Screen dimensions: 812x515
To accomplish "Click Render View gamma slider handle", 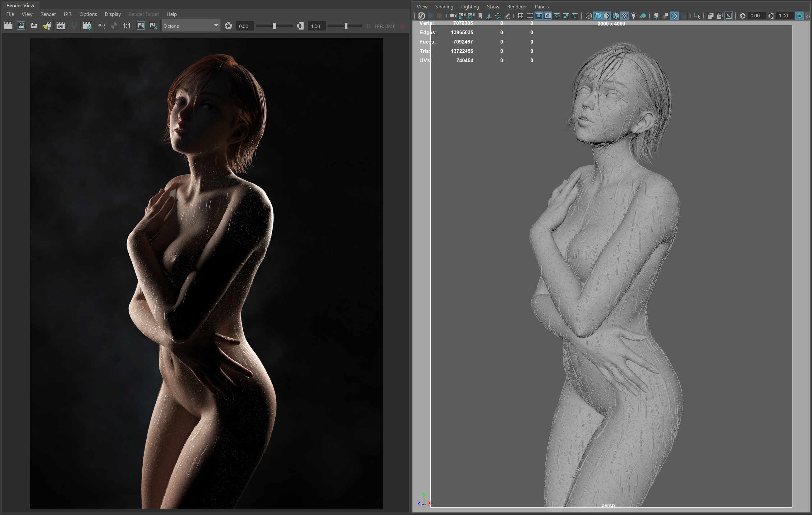I will pos(346,26).
